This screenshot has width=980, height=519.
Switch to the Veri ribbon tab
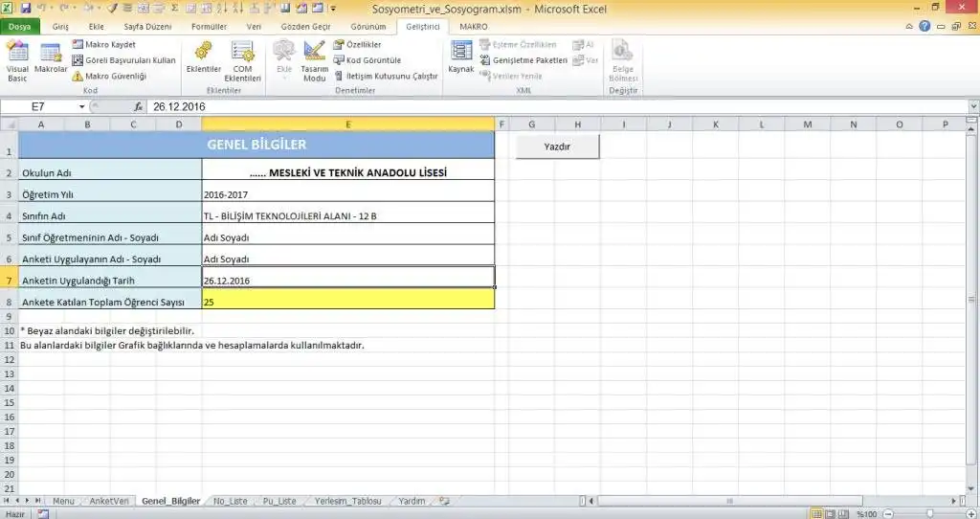click(254, 26)
